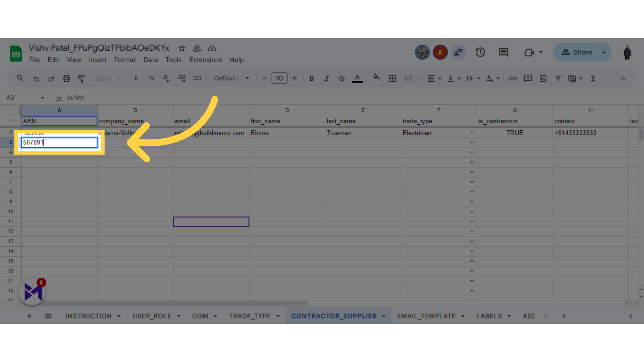Open the Extensions menu in menu bar
644x362 pixels.
(206, 60)
